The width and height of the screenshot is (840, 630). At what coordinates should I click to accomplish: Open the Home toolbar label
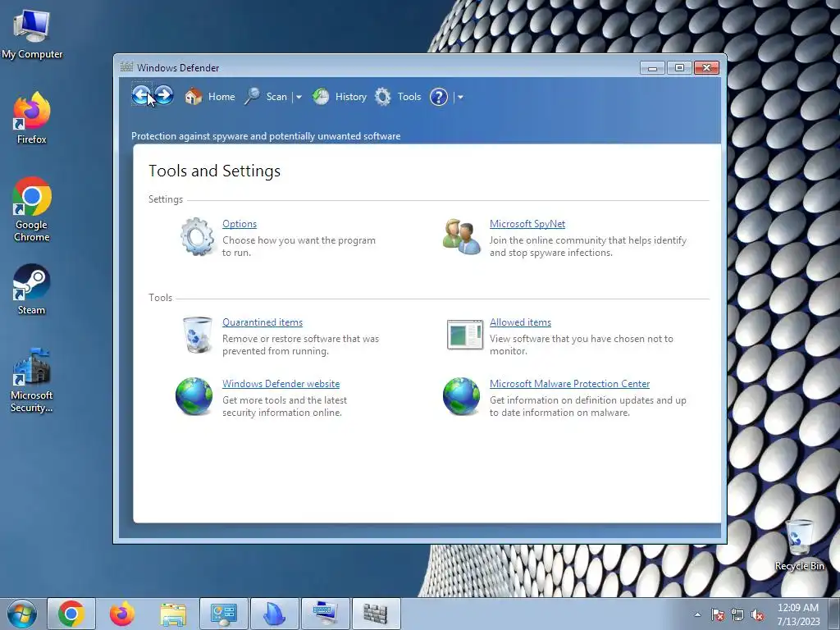[221, 97]
